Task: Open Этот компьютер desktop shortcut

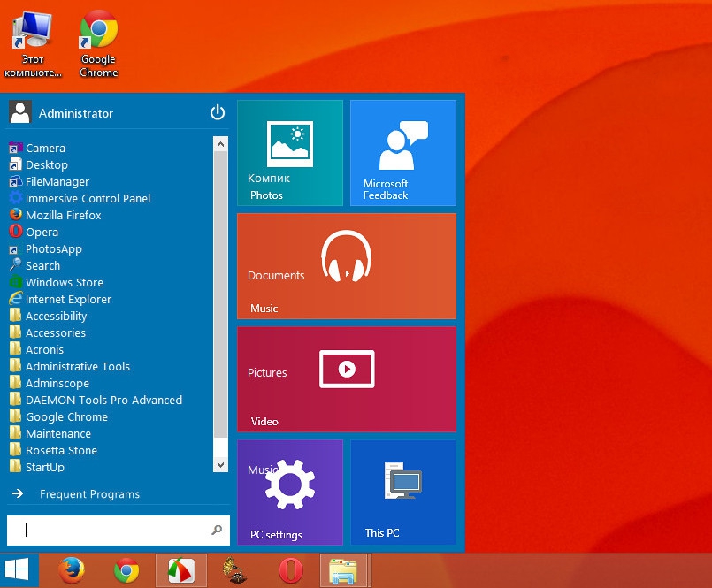Action: 33,43
